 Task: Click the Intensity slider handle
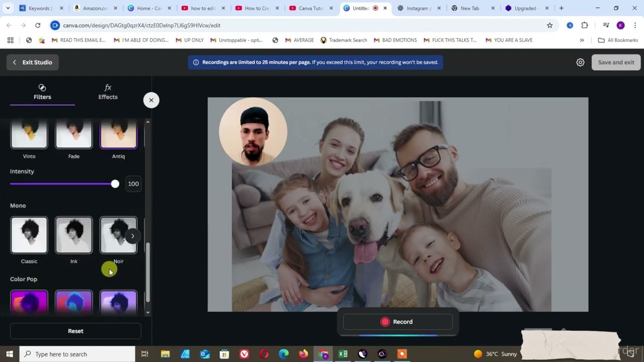coord(115,184)
